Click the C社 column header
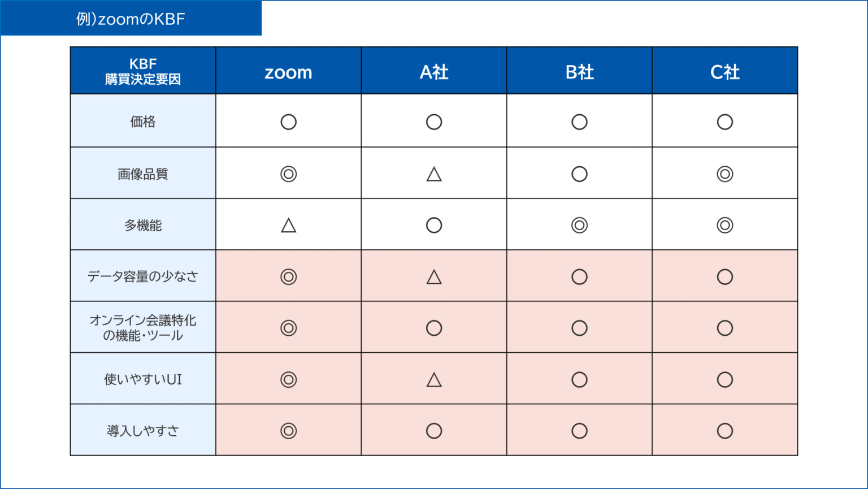This screenshot has height=489, width=868. click(725, 72)
